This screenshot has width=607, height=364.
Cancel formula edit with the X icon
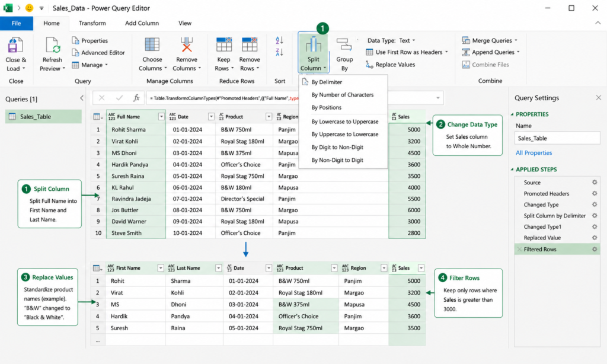(x=101, y=98)
